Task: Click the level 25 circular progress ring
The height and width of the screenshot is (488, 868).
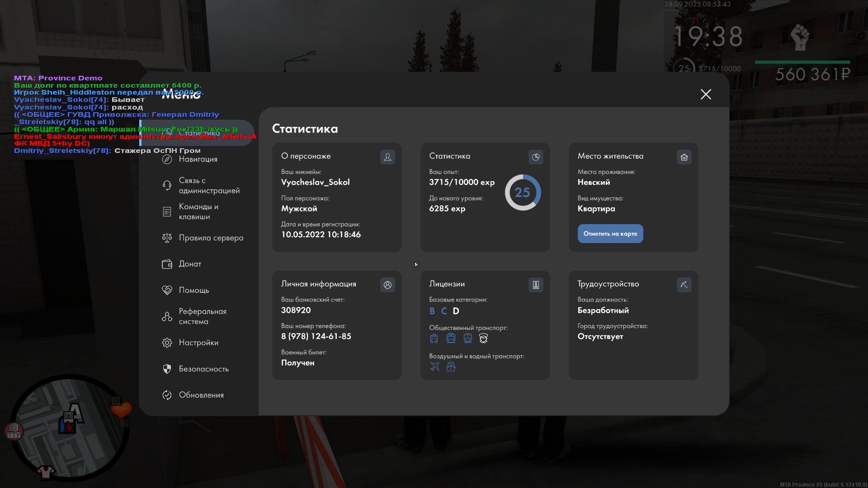Action: point(523,193)
